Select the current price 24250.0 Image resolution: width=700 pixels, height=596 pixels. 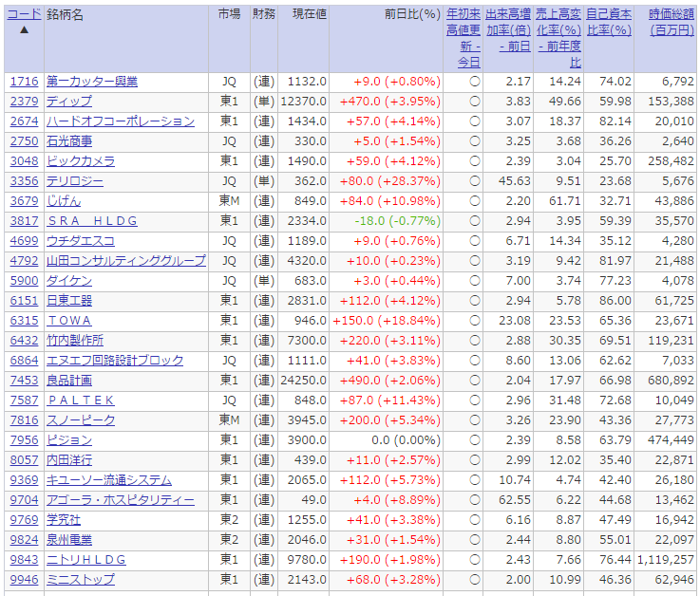(304, 380)
